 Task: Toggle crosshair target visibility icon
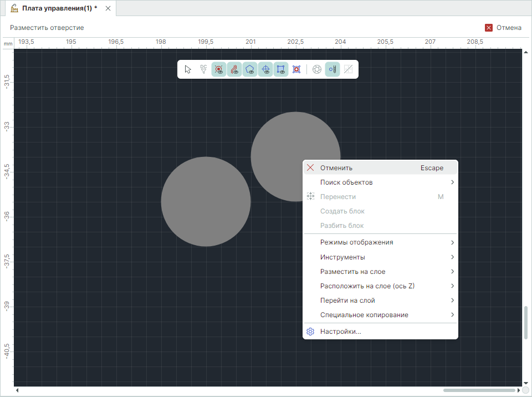(265, 69)
